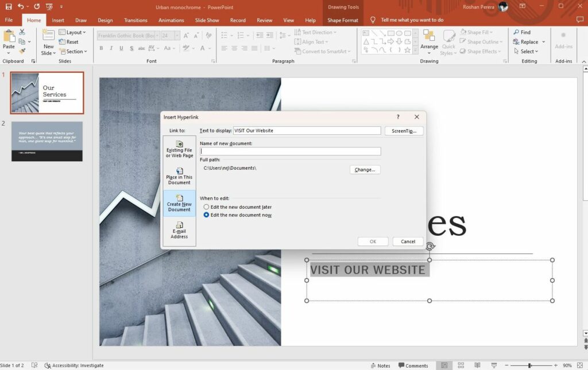The height and width of the screenshot is (370, 588).
Task: Click the Increase Font Size icon
Action: click(x=185, y=35)
